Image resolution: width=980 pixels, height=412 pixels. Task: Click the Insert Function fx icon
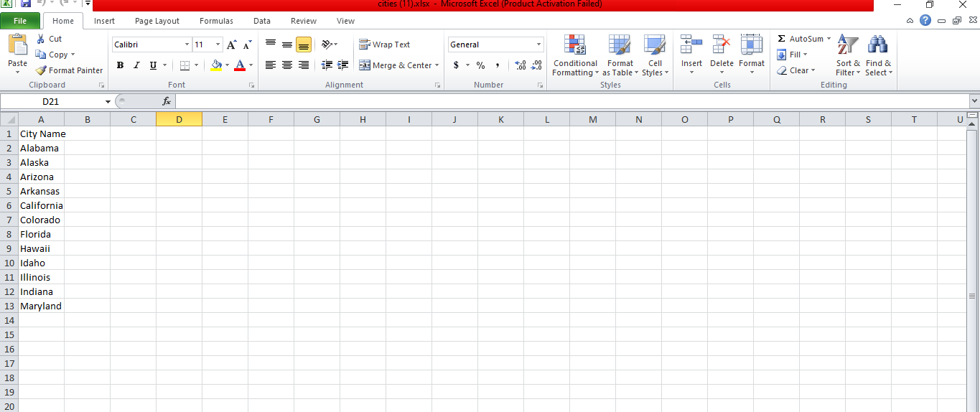(167, 102)
